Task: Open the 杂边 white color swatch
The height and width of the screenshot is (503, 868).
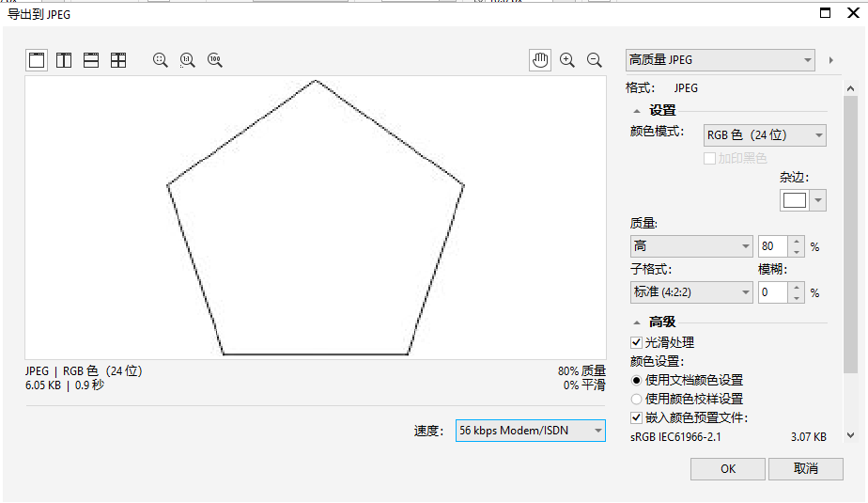Action: point(795,200)
